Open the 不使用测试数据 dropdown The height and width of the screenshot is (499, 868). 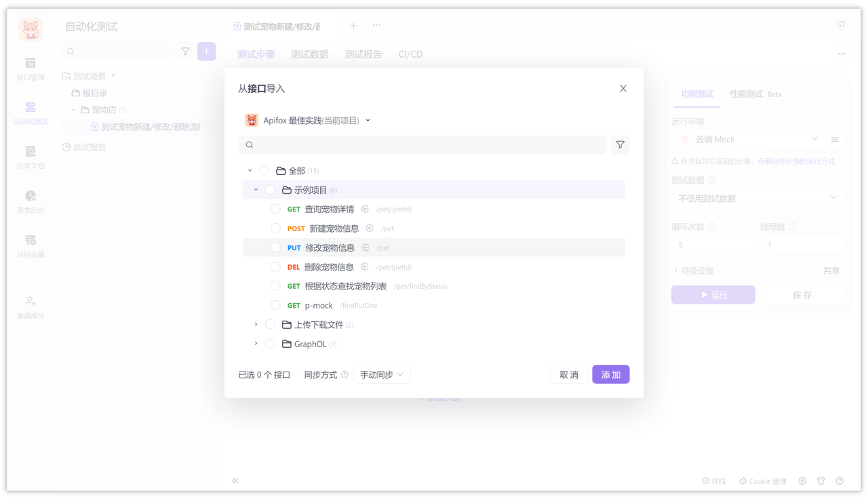(757, 198)
